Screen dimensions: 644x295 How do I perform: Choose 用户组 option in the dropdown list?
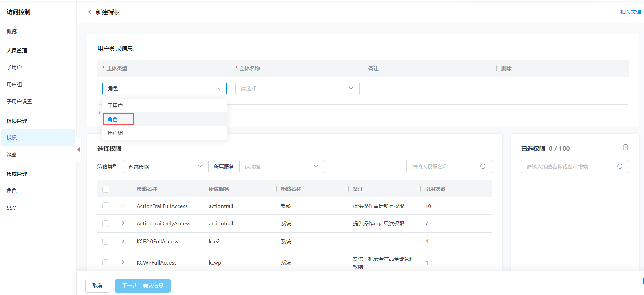point(115,133)
